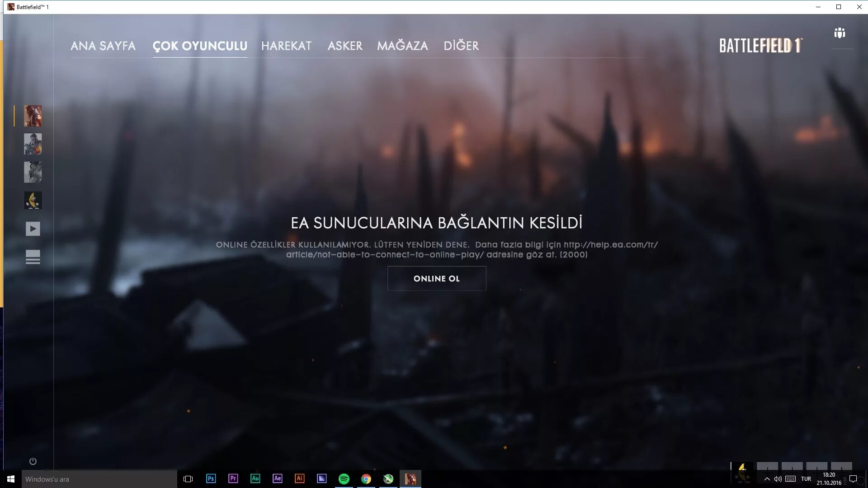Open the stacked menu icon in sidebar

pos(33,257)
